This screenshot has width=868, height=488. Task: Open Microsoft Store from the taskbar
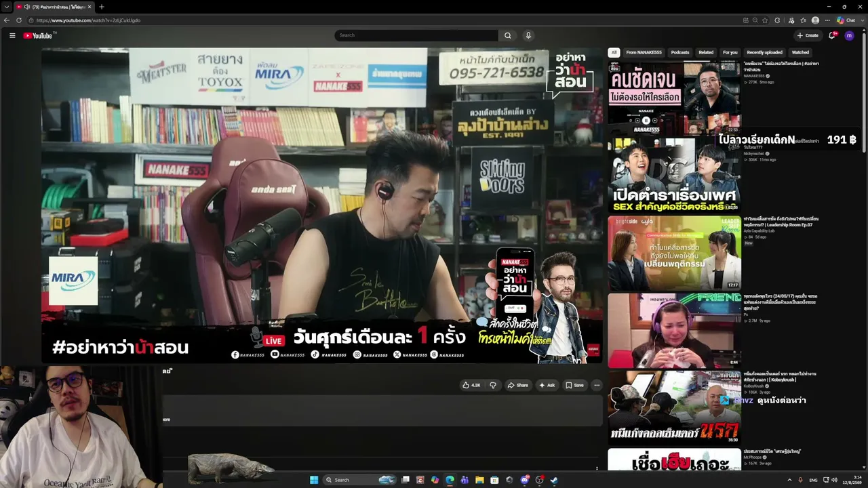pyautogui.click(x=494, y=480)
